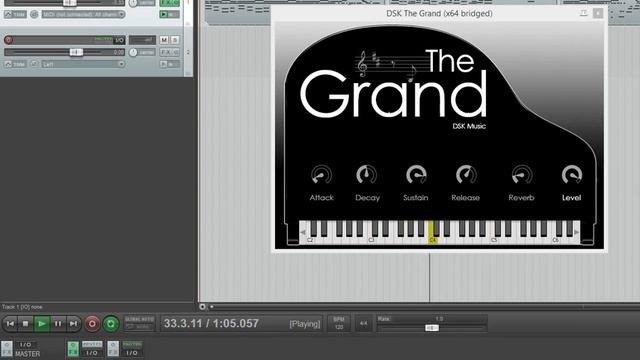The image size is (640, 360).
Task: Solo the second track with S button
Action: pyautogui.click(x=175, y=40)
